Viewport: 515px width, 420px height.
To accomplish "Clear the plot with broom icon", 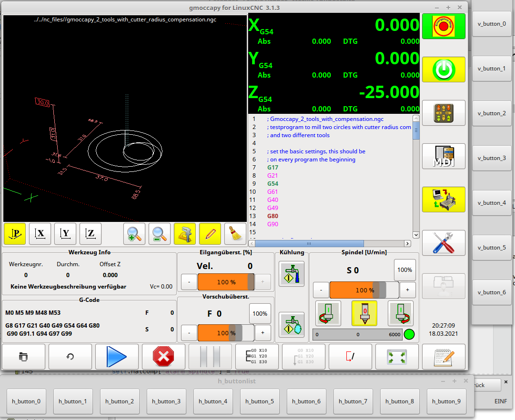I will click(x=235, y=234).
